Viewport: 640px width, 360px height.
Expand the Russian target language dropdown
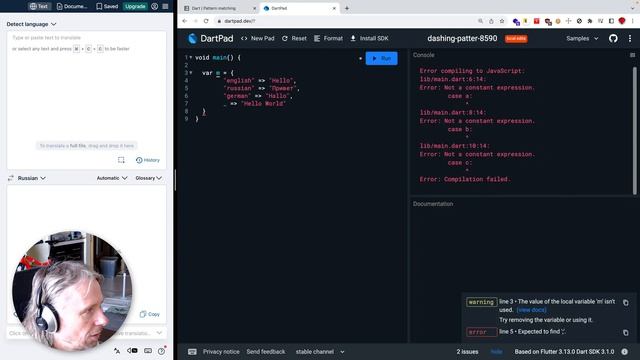pyautogui.click(x=31, y=178)
